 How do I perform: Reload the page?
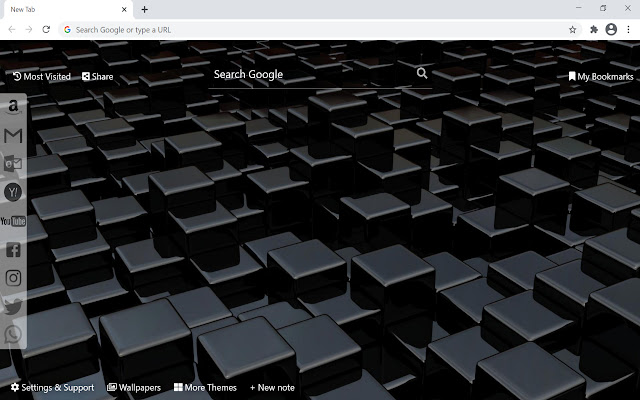(46, 29)
